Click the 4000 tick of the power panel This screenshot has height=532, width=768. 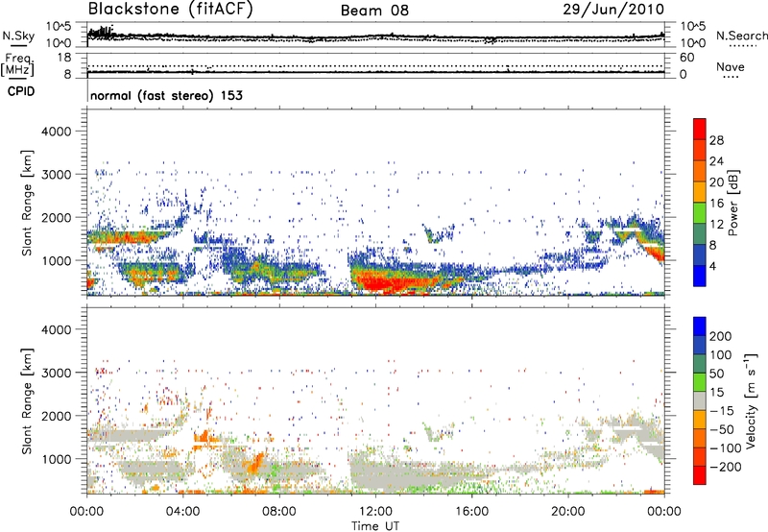[x=56, y=132]
